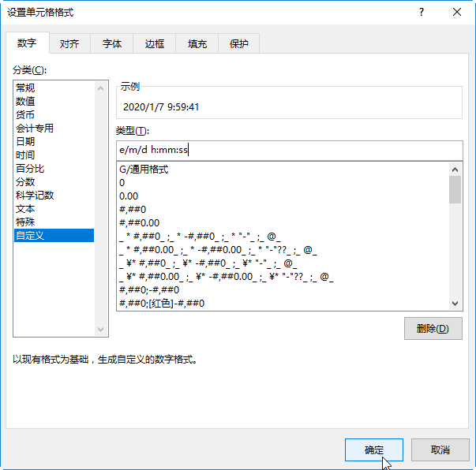The image size is (476, 470).
Task: Close the 设置单元格格式 dialog
Action: coord(457,12)
